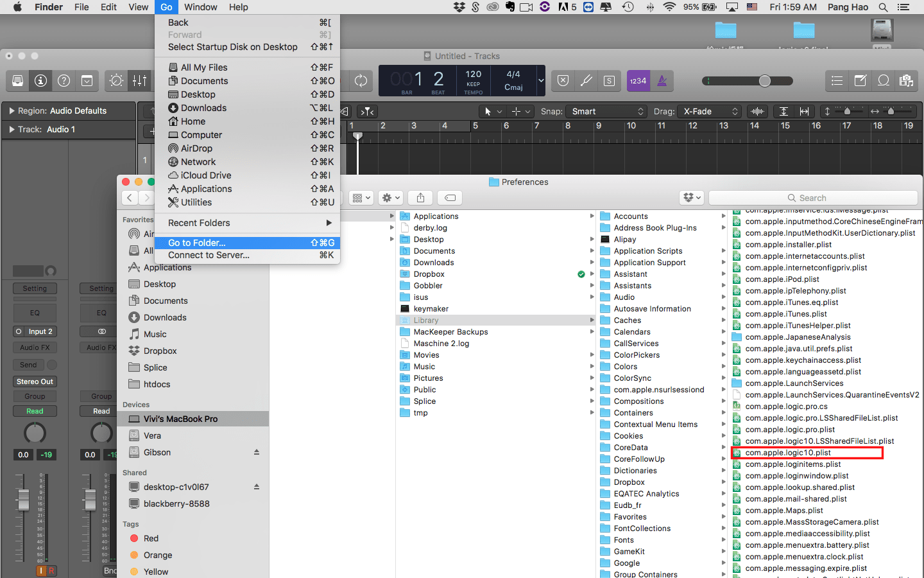This screenshot has height=578, width=924.
Task: Toggle the Mixer button in control bar
Action: tap(140, 81)
